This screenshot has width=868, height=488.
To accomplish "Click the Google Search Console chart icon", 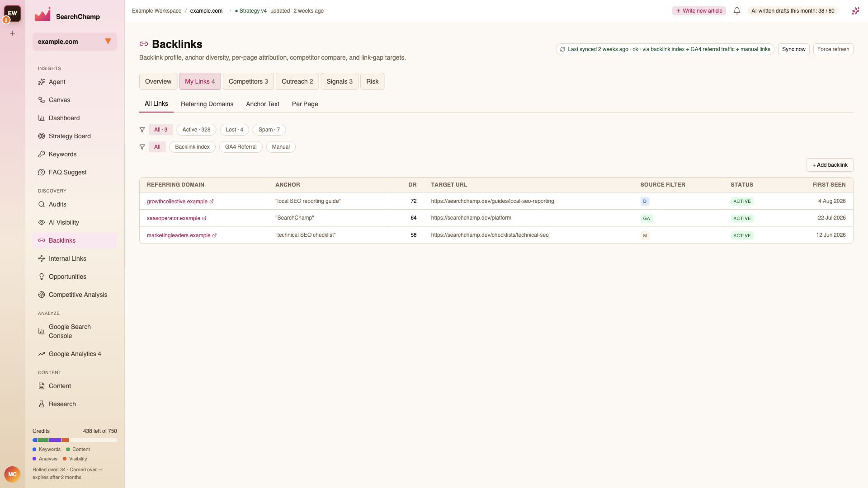I will tap(42, 331).
